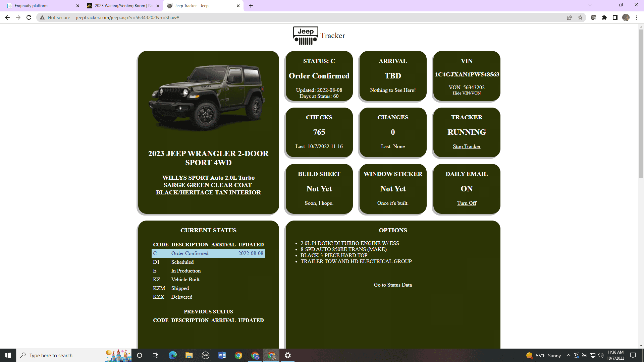Open the Dell app on the taskbar
The image size is (644, 362).
[205, 355]
